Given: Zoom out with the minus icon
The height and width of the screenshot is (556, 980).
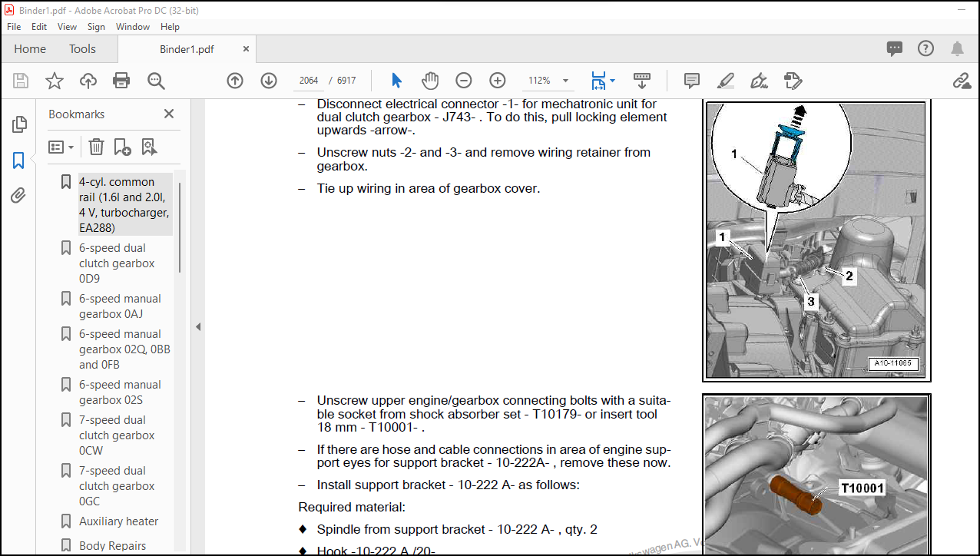Looking at the screenshot, I should [x=464, y=81].
